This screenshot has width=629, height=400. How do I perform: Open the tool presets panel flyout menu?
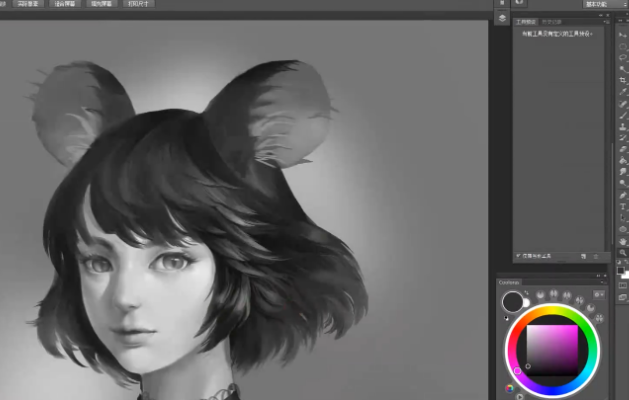tap(607, 22)
